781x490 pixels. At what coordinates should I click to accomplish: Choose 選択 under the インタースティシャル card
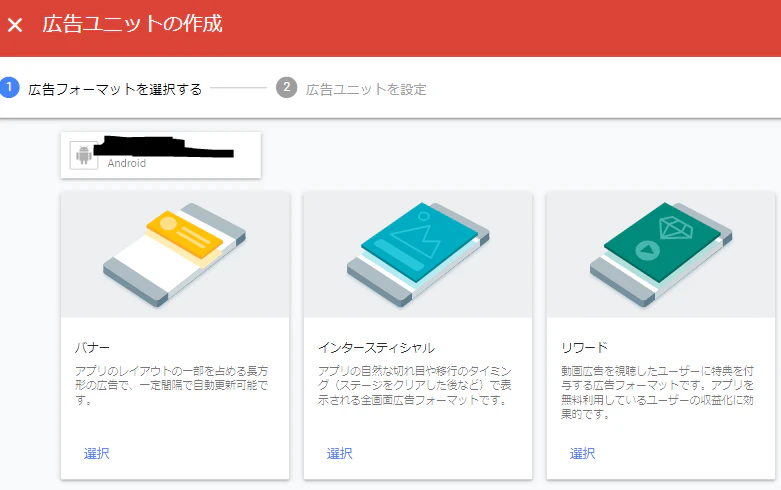340,453
